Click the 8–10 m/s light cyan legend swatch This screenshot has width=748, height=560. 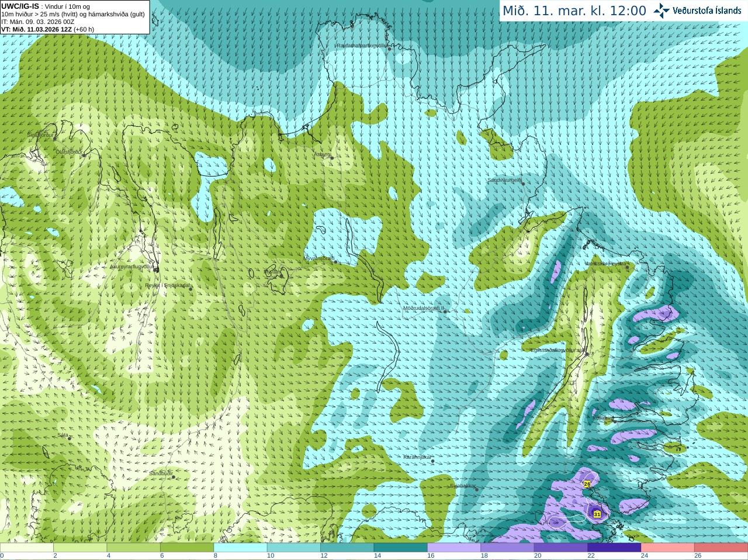(240, 548)
